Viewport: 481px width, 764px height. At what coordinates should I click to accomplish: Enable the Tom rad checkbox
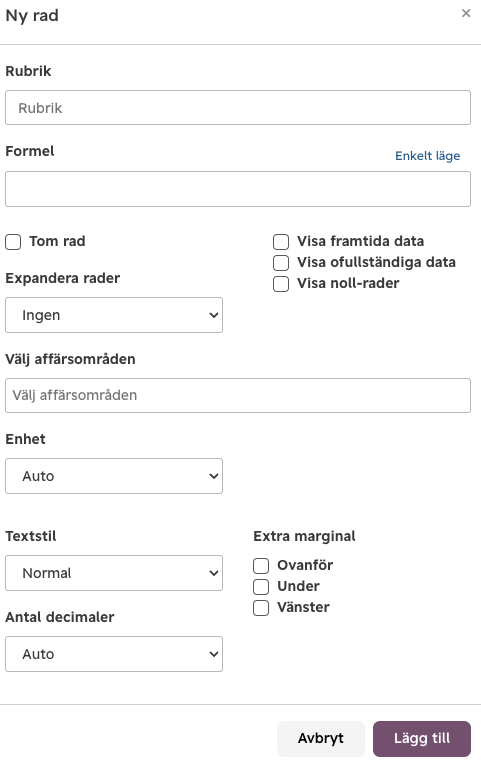13,242
